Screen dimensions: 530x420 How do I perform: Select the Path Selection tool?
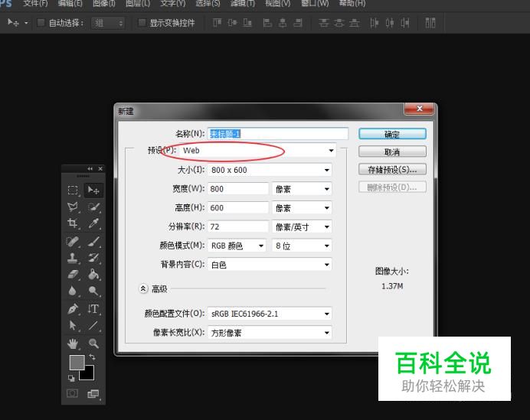point(73,325)
